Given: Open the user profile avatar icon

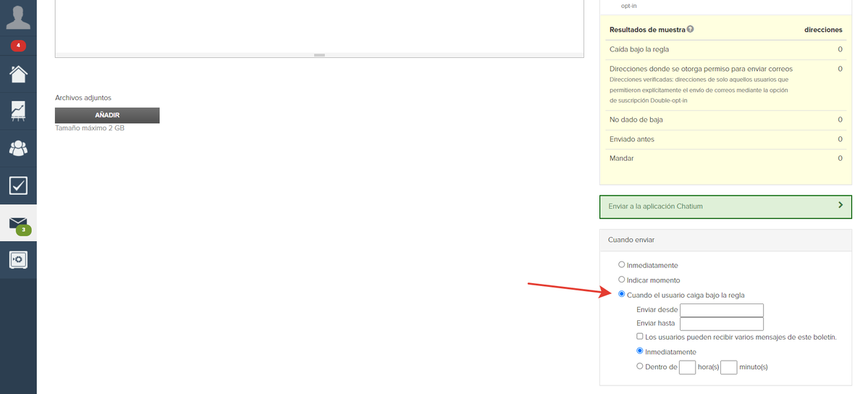Looking at the screenshot, I should click(x=18, y=18).
